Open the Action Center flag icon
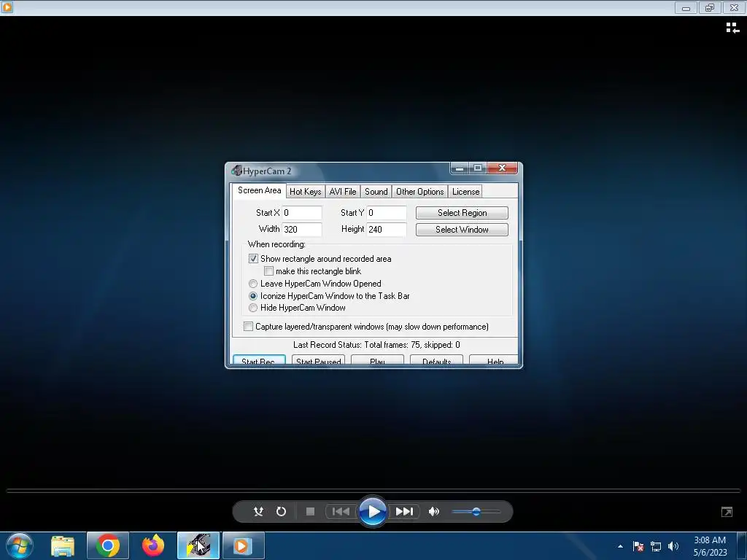 638,547
